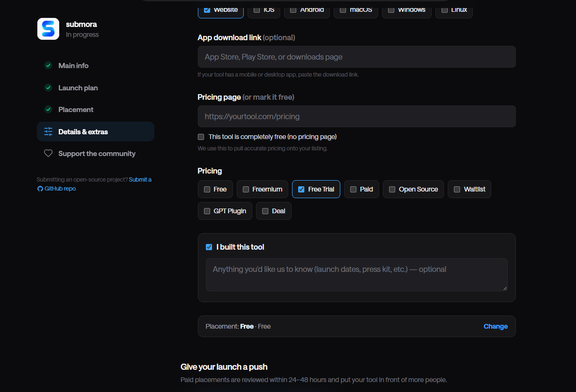Viewport: 576px width, 392px height.
Task: Untick the 'I built this tool' checkbox
Action: [x=209, y=247]
